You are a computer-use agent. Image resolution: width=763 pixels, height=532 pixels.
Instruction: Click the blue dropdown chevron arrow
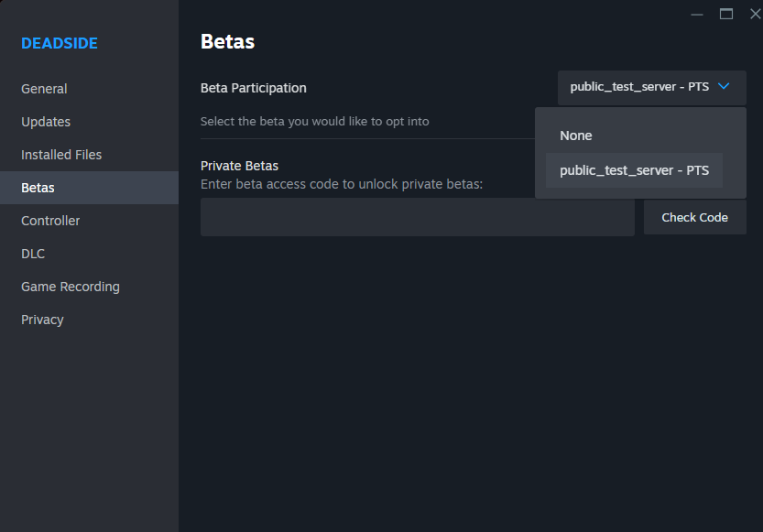(724, 87)
